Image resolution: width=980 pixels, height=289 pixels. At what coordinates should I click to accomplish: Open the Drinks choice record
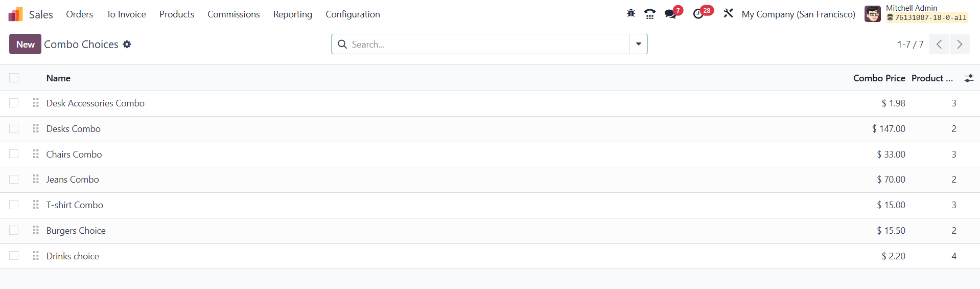(x=73, y=256)
